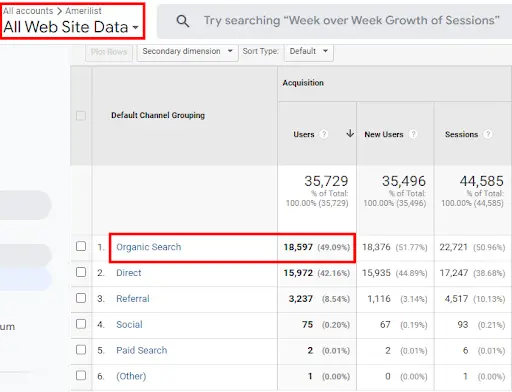Image resolution: width=512 pixels, height=392 pixels.
Task: Open the Users column help icon
Action: 323,134
